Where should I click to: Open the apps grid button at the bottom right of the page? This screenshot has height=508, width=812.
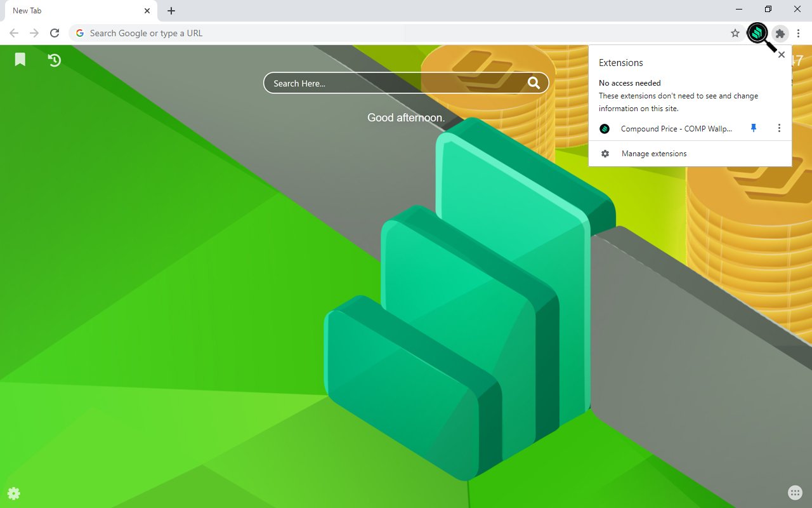coord(795,493)
